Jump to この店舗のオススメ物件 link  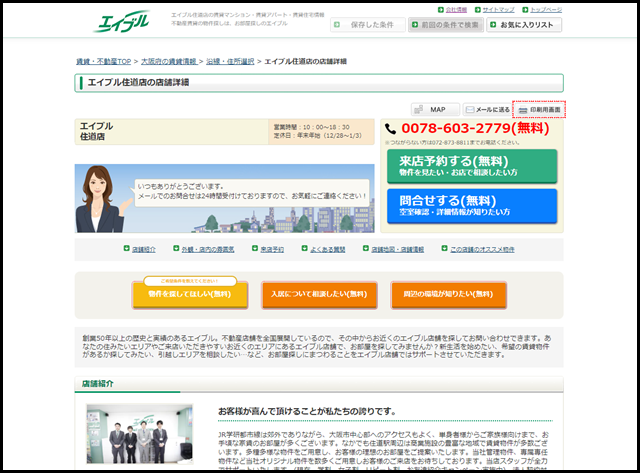(x=482, y=249)
